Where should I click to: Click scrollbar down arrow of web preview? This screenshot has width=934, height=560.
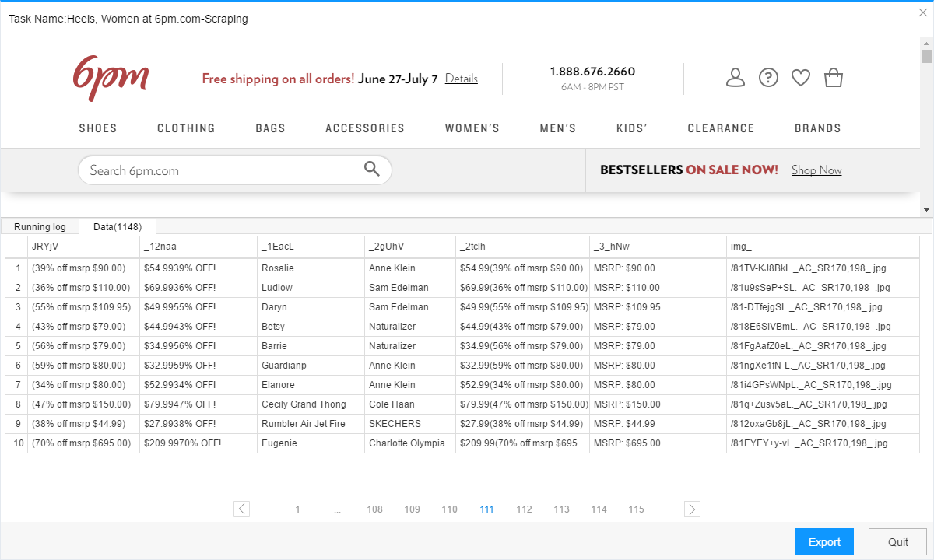[926, 210]
